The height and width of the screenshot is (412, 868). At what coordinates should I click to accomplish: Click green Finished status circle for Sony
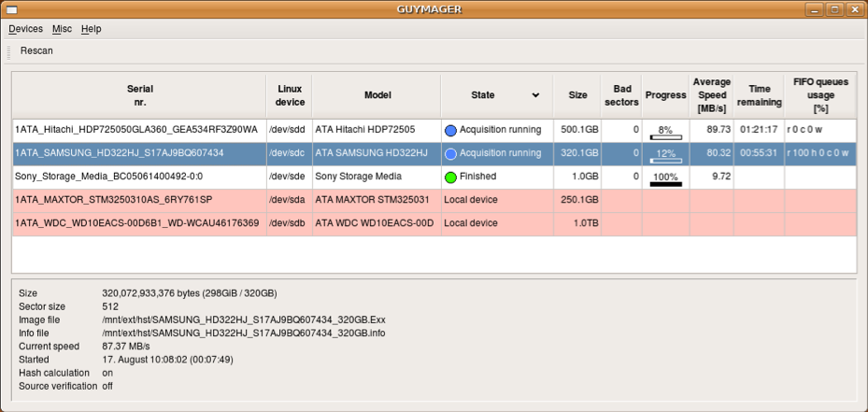[x=450, y=177]
